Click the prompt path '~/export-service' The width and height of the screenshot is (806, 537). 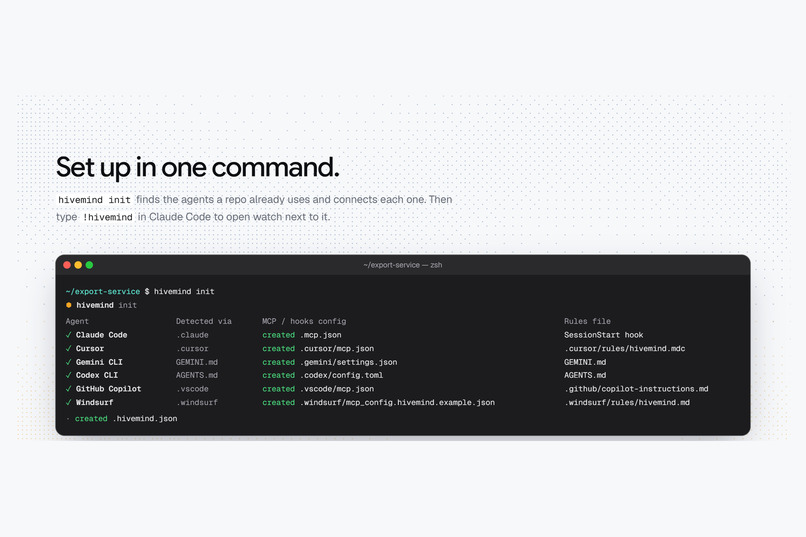coord(103,291)
